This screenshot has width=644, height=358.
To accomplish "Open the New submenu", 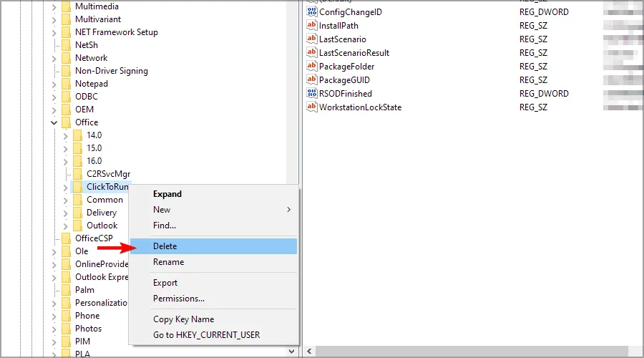I will click(213, 210).
